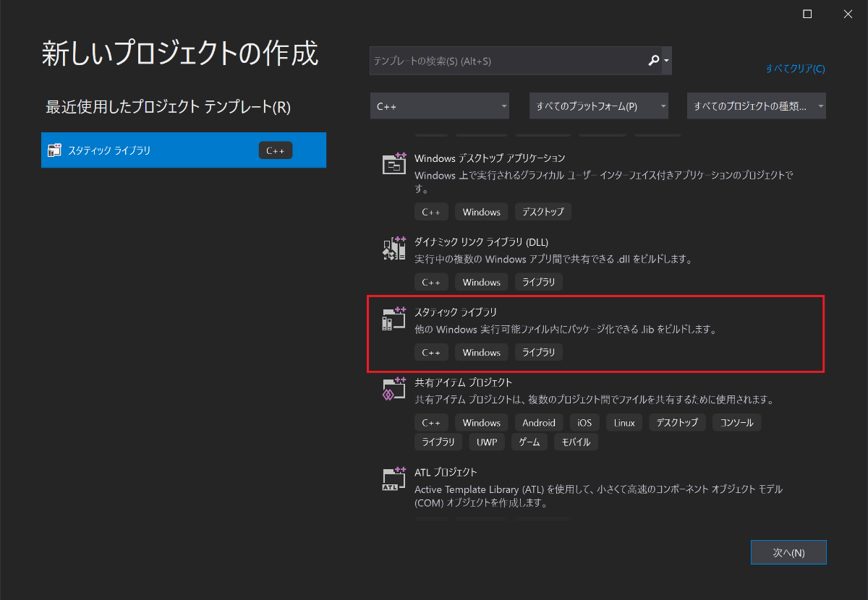Click Windows tag under DLL template
This screenshot has width=868, height=600.
tap(482, 282)
